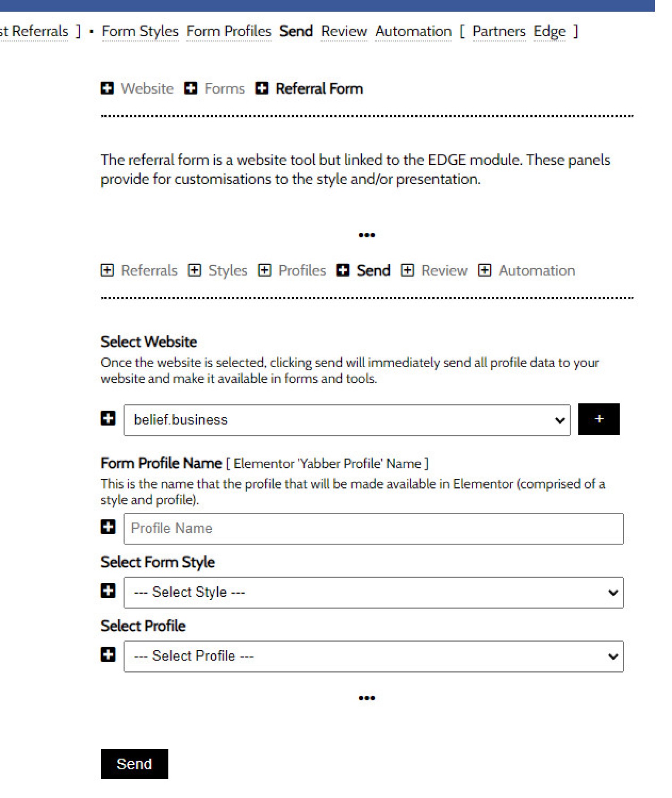Click plus icon beside Profile Name field
Screen dimensions: 672x798
tap(108, 527)
